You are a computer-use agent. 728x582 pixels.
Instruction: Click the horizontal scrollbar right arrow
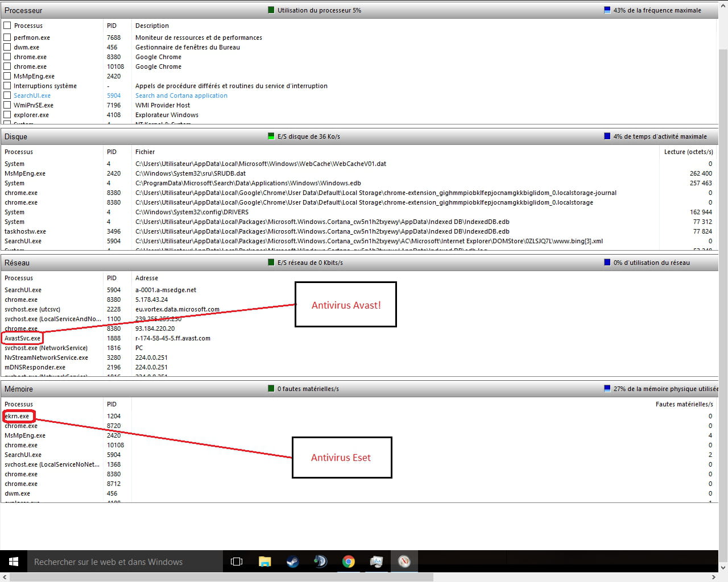point(714,577)
